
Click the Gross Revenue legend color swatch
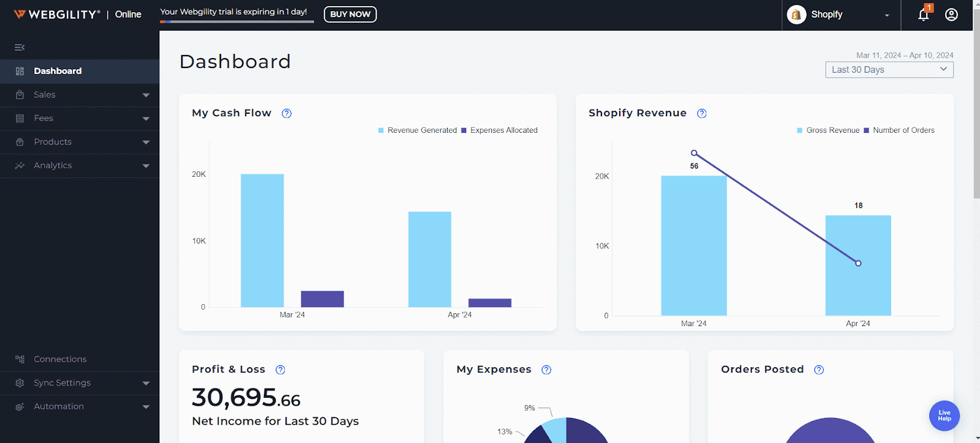tap(799, 130)
